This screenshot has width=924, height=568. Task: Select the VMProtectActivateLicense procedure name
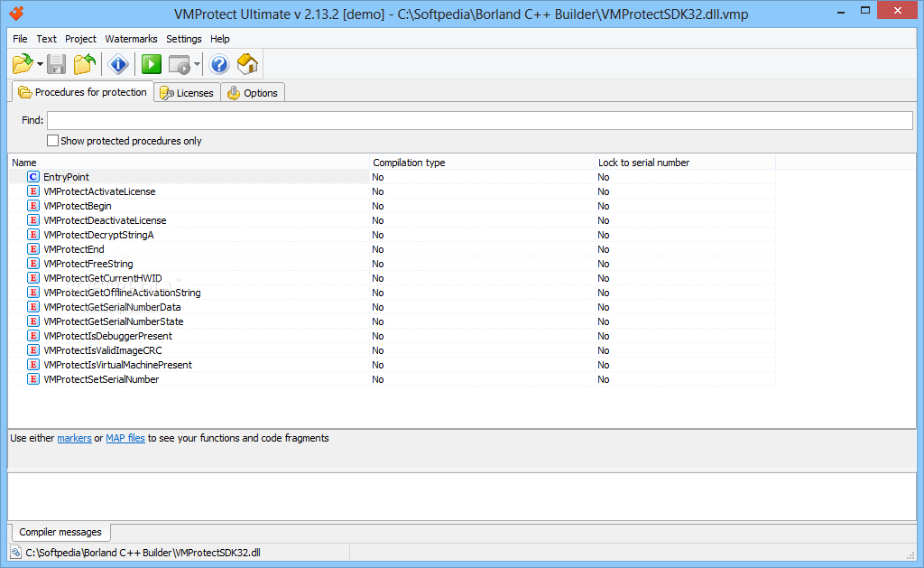(x=99, y=191)
